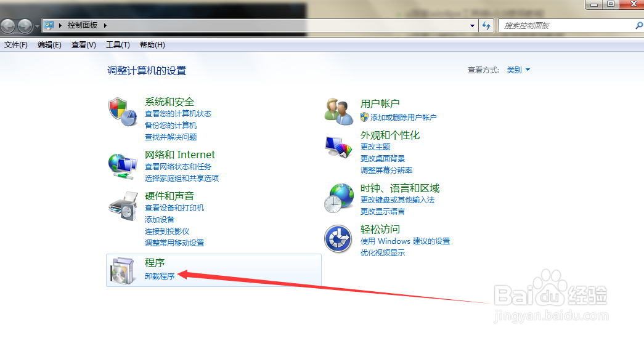Open the Programs disc box icon

coord(122,270)
